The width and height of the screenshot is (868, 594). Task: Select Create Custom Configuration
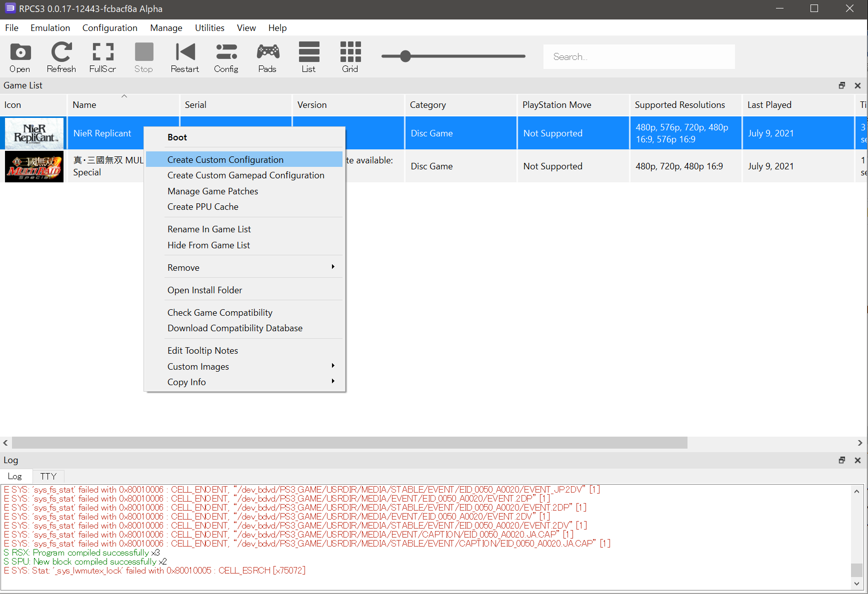[x=244, y=160]
